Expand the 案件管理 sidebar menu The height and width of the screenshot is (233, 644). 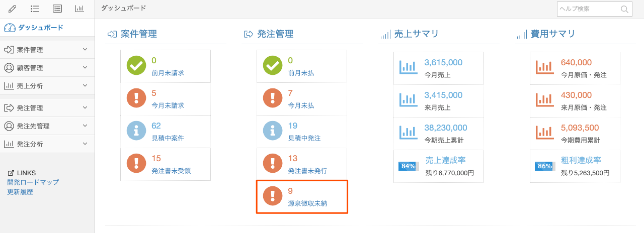85,50
